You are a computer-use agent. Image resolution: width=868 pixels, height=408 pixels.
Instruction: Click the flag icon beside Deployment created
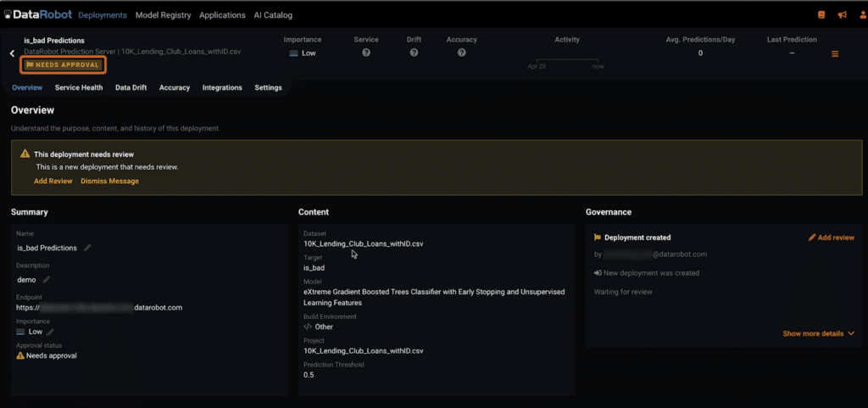click(598, 238)
